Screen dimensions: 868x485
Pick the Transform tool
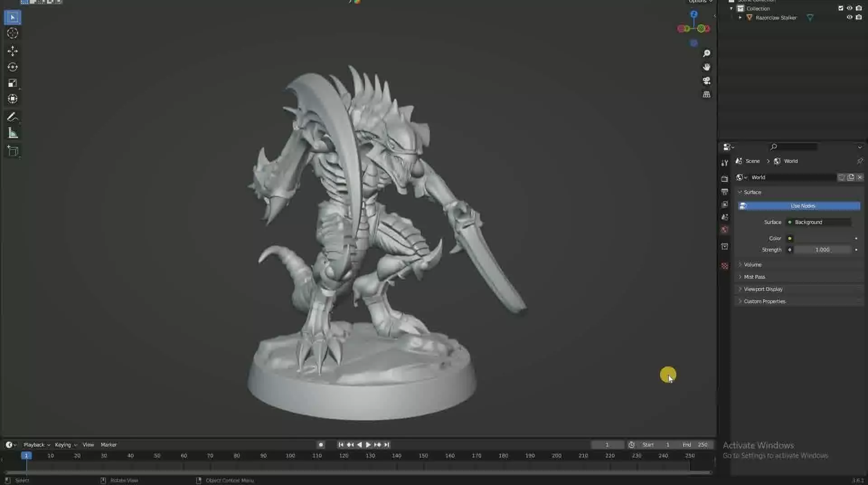tap(13, 99)
